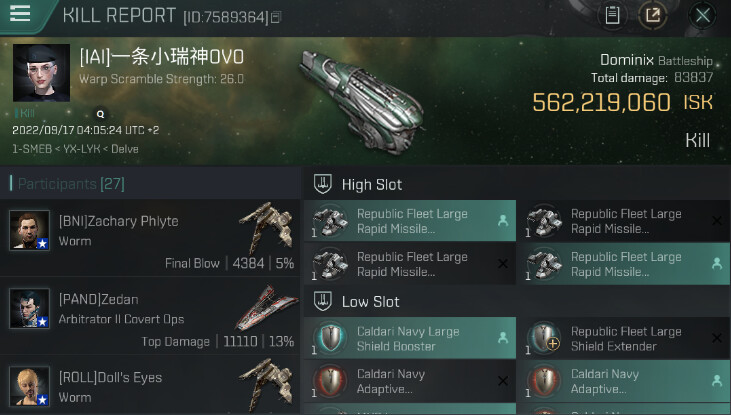The image size is (731, 415).
Task: Share the kill report externally
Action: tap(652, 15)
